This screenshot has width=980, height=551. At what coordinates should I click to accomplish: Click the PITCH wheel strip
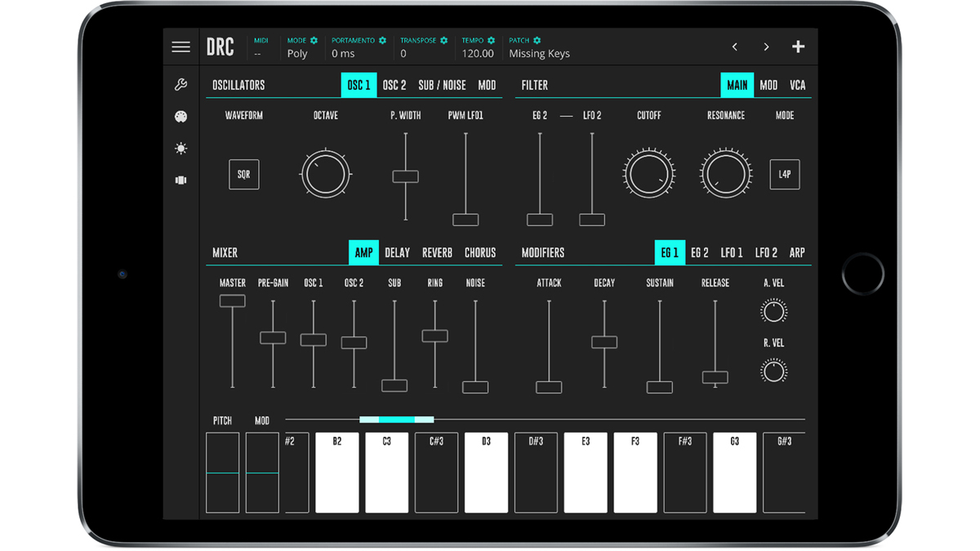point(223,473)
